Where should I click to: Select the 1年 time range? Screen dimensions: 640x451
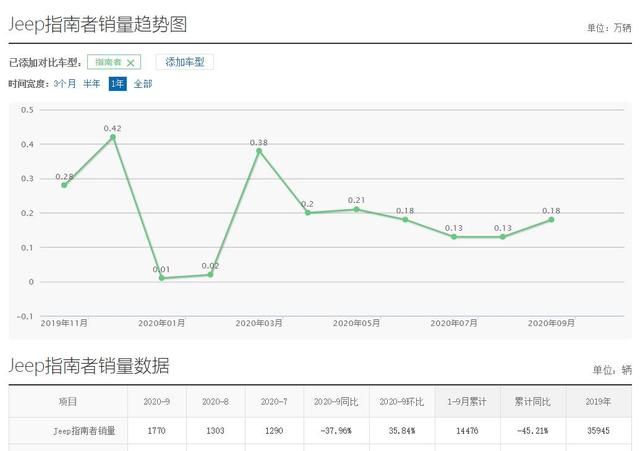click(118, 84)
